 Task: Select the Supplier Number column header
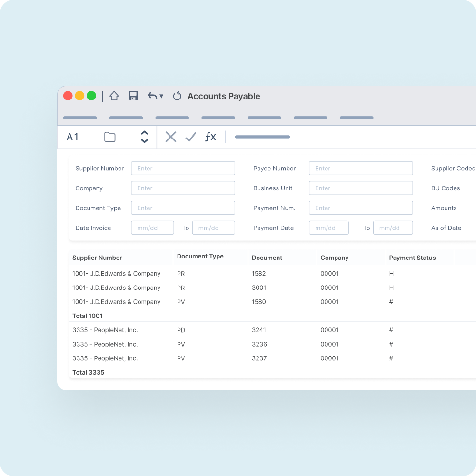97,258
